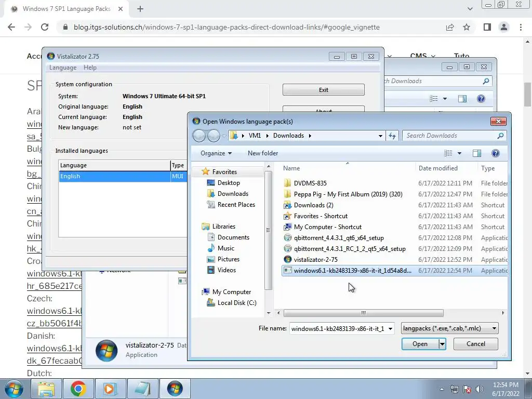Expand the address bar history dropdown in the dialog
532x399 pixels.
click(380, 136)
